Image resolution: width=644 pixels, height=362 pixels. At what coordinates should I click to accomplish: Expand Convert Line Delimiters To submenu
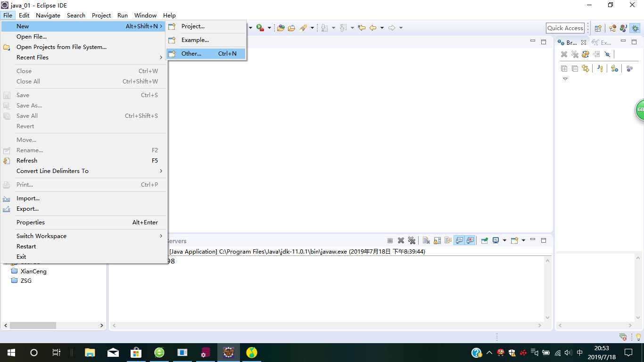[x=84, y=171]
